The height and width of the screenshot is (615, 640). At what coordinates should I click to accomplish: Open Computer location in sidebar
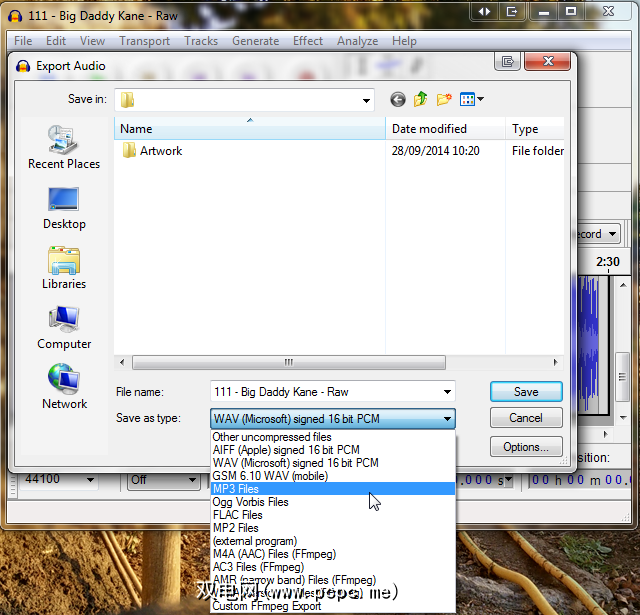tap(64, 328)
